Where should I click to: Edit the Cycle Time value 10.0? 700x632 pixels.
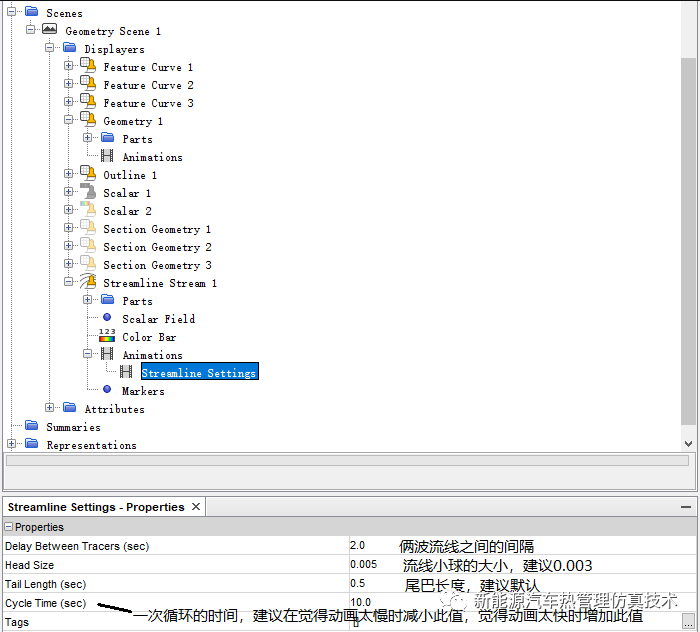(x=360, y=602)
